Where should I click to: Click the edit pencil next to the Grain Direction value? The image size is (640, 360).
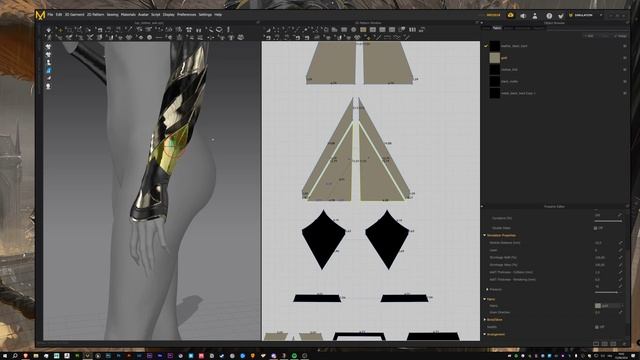[x=620, y=312]
